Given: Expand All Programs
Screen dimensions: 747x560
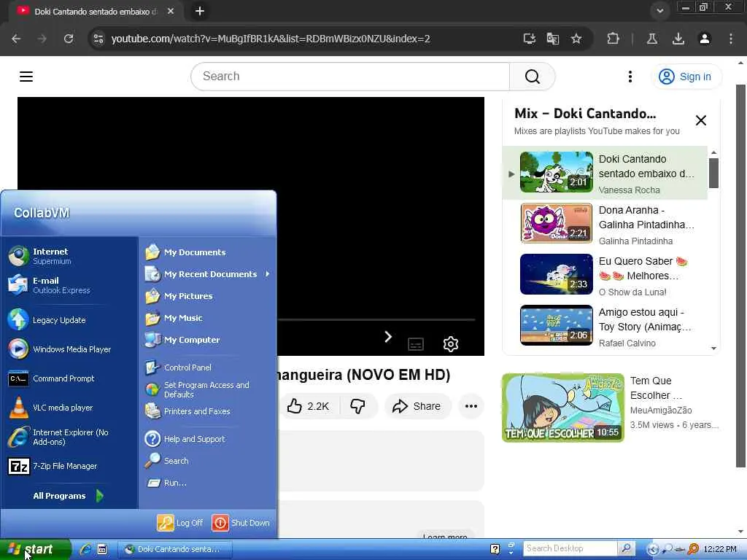Looking at the screenshot, I should click(68, 496).
